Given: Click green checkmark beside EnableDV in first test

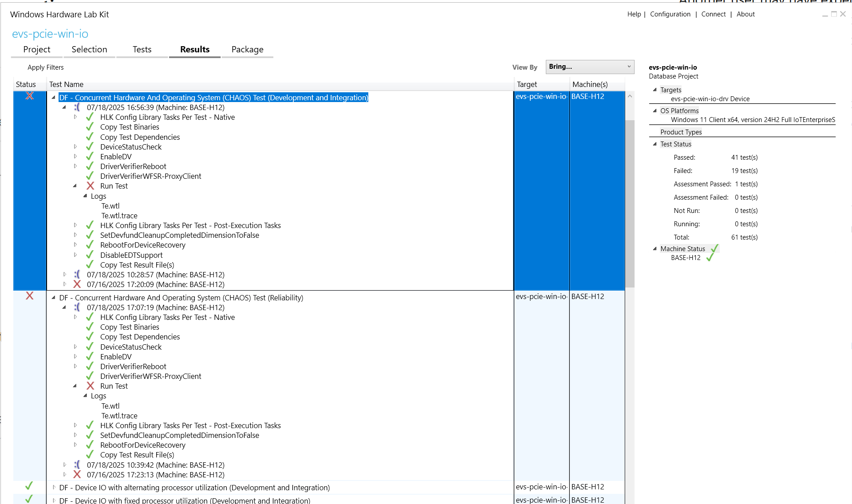Looking at the screenshot, I should [90, 157].
